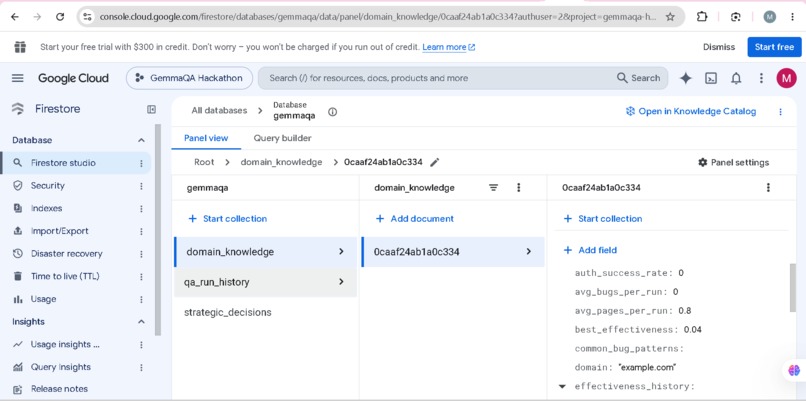Open domain_knowledge collection options menu

[x=518, y=188]
